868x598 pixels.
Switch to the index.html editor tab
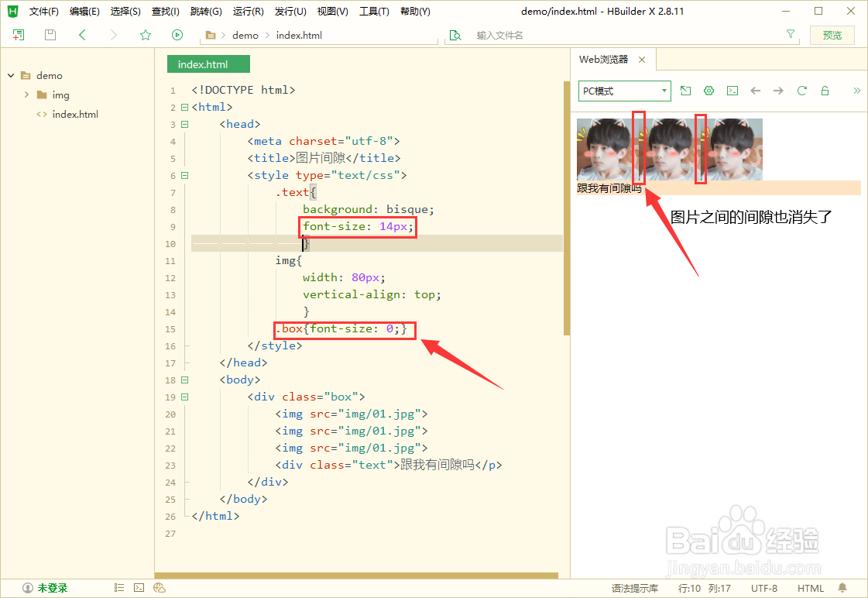[x=208, y=64]
